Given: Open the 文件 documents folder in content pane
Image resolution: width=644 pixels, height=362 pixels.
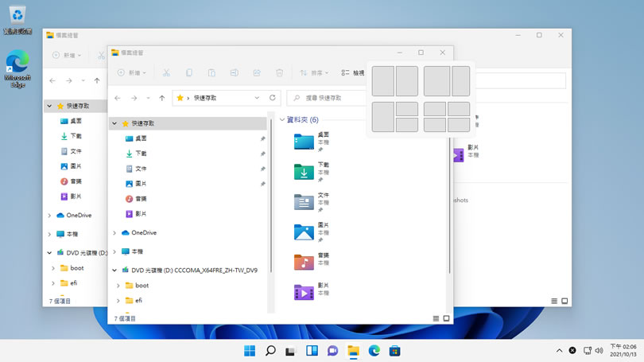Looking at the screenshot, I should click(x=304, y=202).
